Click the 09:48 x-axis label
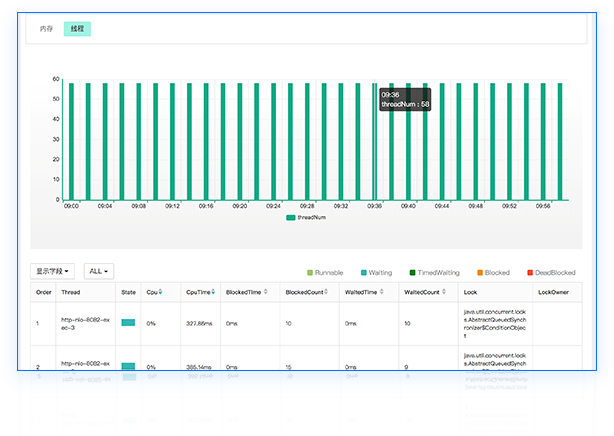614x436 pixels. 476,206
